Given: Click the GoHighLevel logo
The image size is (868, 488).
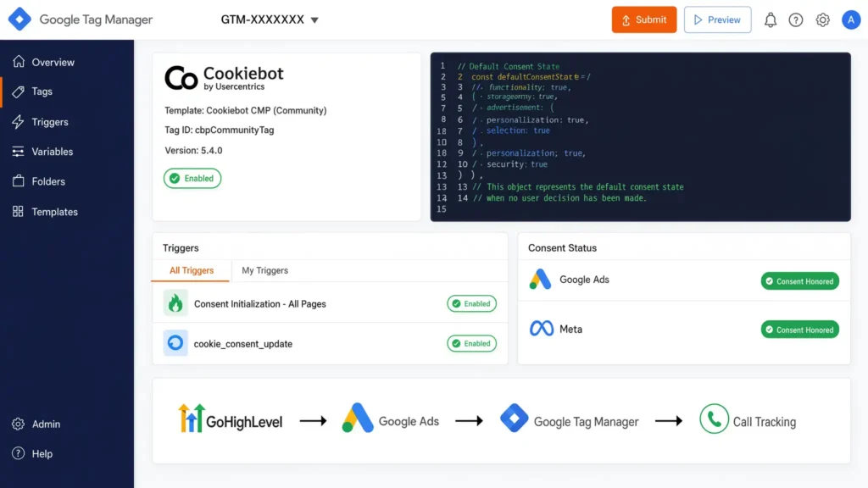Looking at the screenshot, I should point(230,419).
